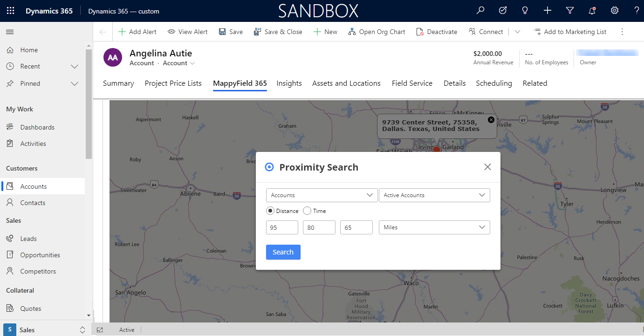Click Open Org Chart command
The width and height of the screenshot is (644, 336).
377,32
